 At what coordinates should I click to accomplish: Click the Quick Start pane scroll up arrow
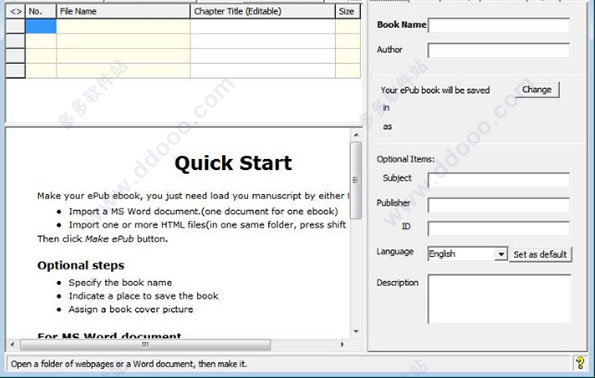356,135
